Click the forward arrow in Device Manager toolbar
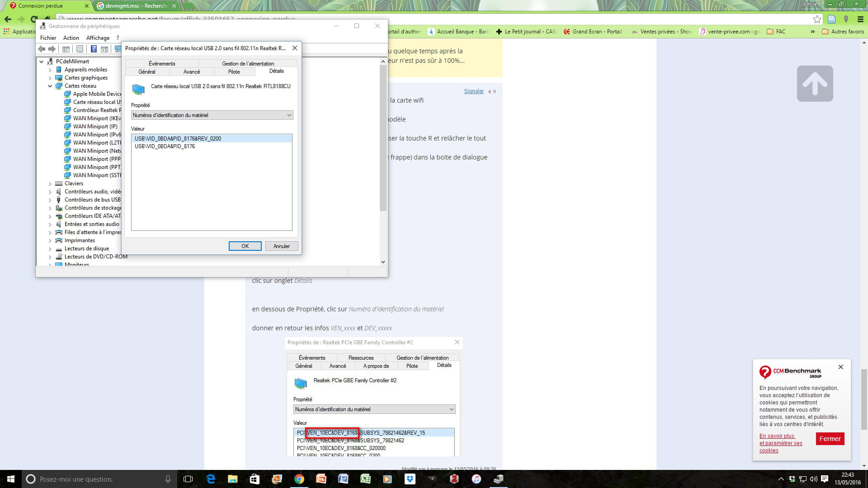The height and width of the screenshot is (488, 868). click(x=52, y=49)
